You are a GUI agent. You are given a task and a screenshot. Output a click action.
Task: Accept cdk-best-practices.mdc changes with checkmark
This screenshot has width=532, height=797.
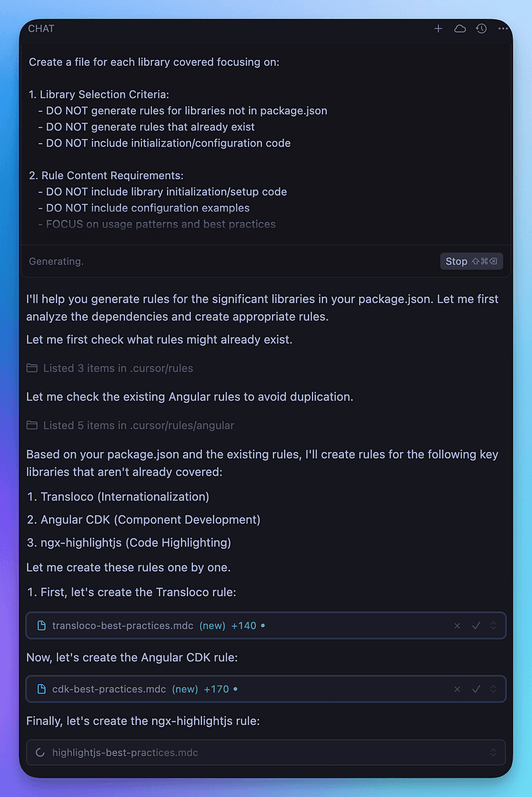point(476,689)
